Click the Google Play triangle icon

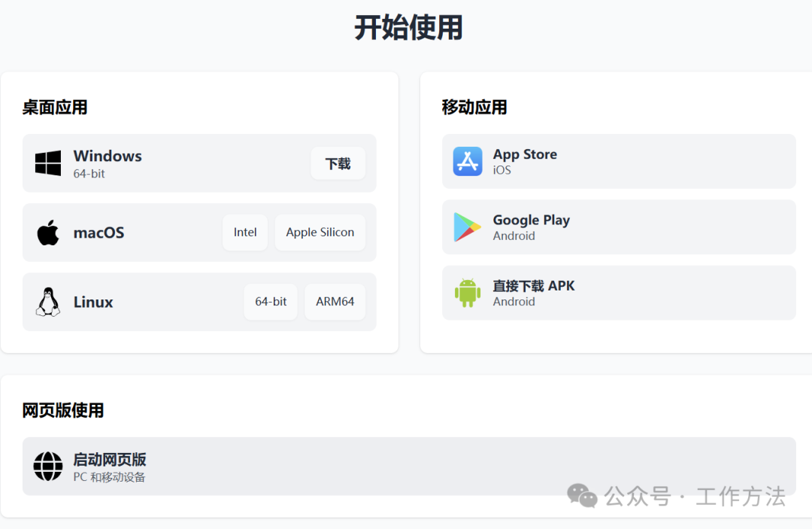pos(467,227)
